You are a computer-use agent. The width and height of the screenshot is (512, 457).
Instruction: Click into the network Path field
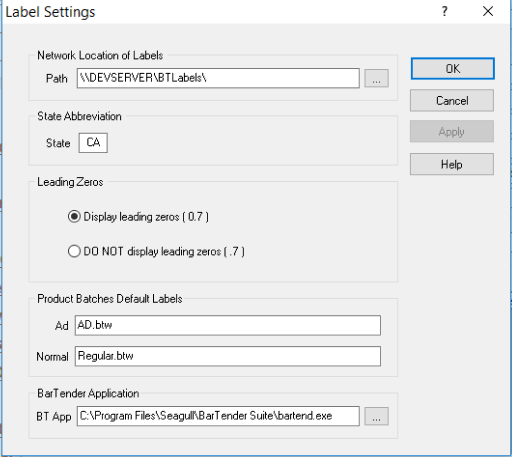click(x=218, y=78)
